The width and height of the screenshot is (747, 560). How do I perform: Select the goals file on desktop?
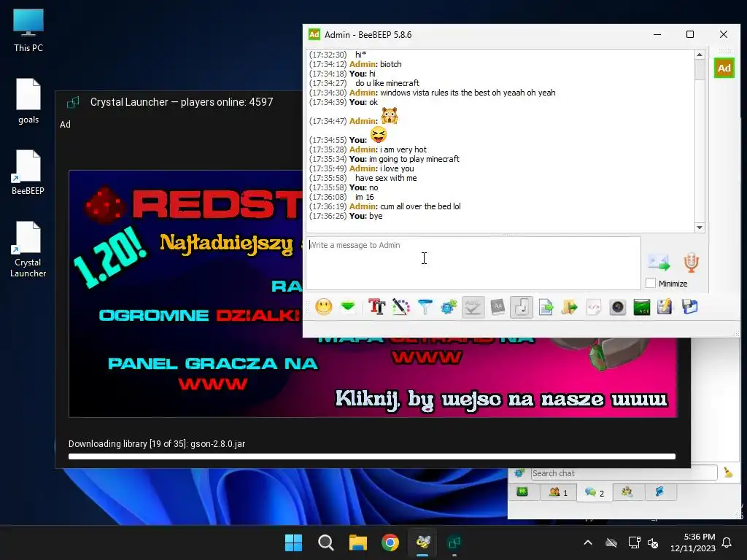coord(28,101)
